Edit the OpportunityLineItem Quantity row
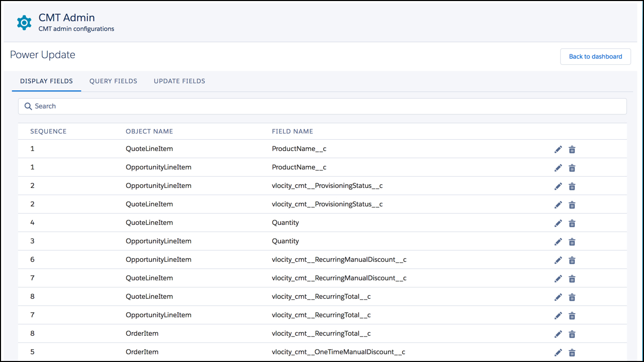The image size is (644, 362). [558, 242]
